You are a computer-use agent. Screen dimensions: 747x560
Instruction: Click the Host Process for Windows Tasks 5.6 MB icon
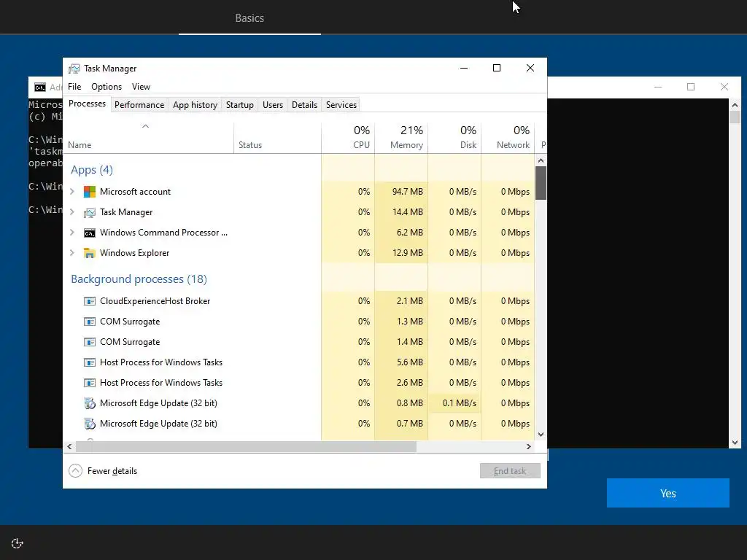(90, 362)
